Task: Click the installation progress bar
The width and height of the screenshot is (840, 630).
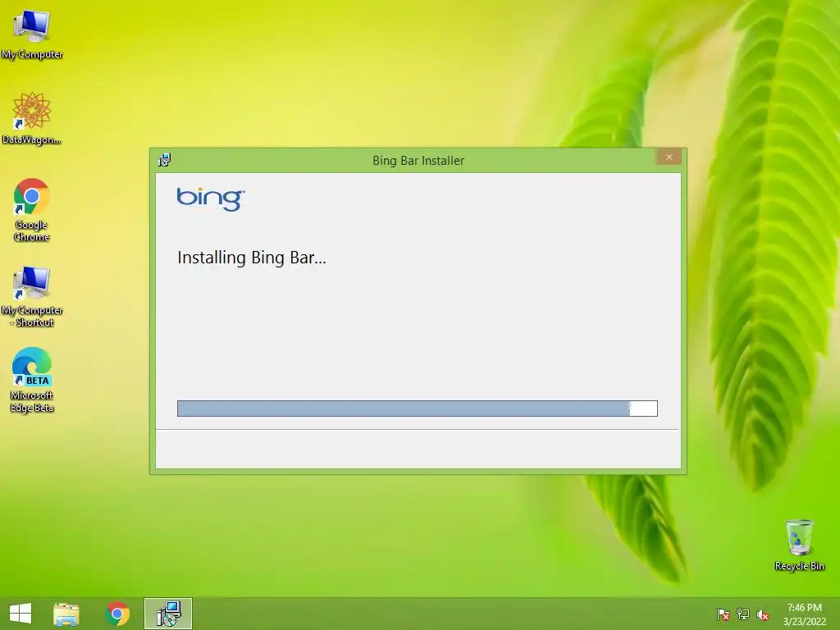Action: pyautogui.click(x=418, y=409)
